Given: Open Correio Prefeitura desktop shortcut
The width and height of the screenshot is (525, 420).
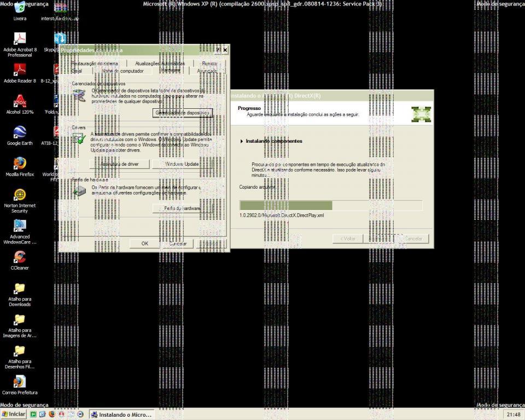Looking at the screenshot, I should [x=20, y=384].
